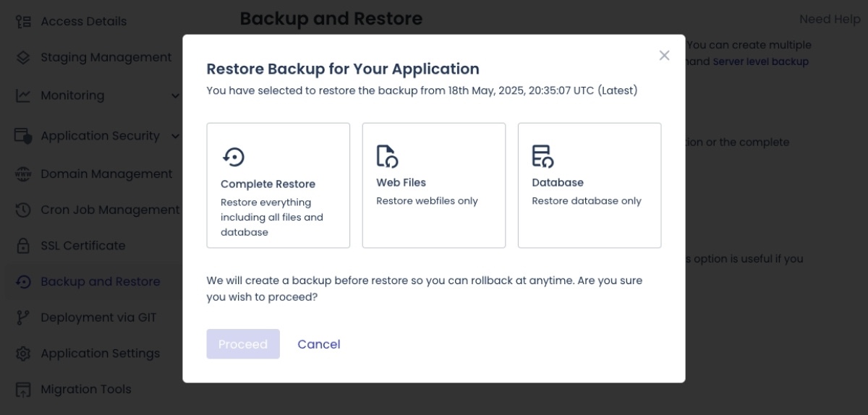Go to Migration Tools menu item
The image size is (868, 415).
tap(85, 389)
